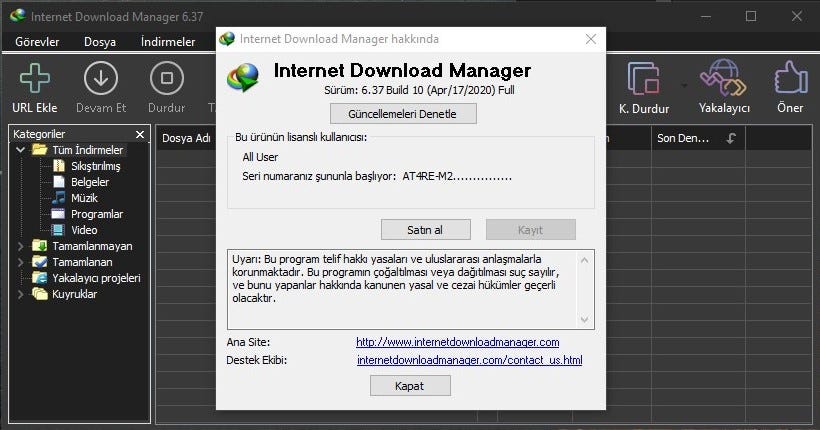Click the Son Den... column header
Screen dimensions: 820x430
698,138
